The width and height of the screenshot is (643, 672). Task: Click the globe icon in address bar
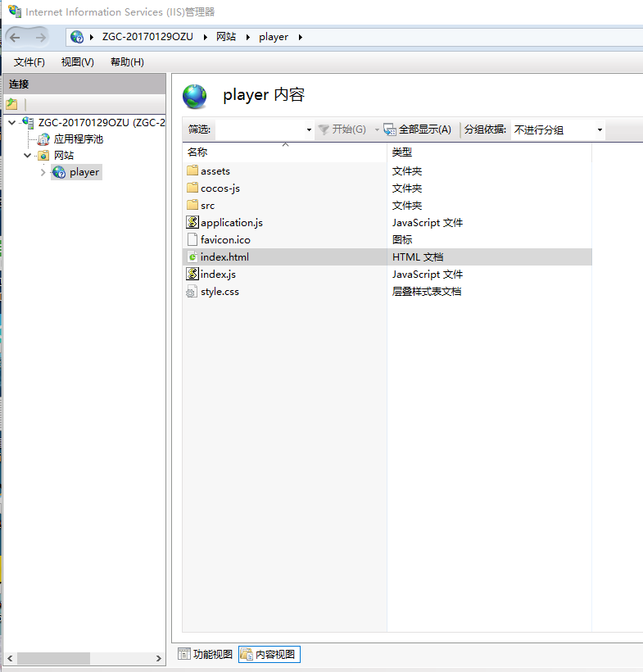(x=77, y=37)
